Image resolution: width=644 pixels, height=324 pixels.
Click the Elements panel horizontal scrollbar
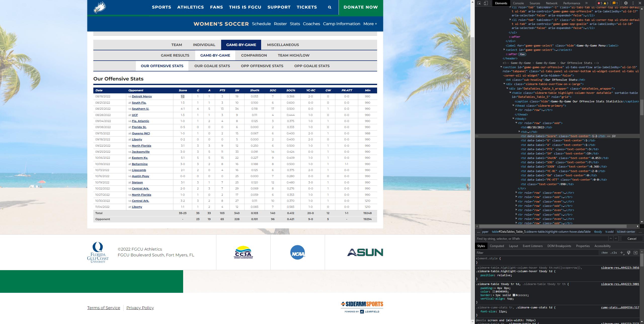[x=553, y=226]
